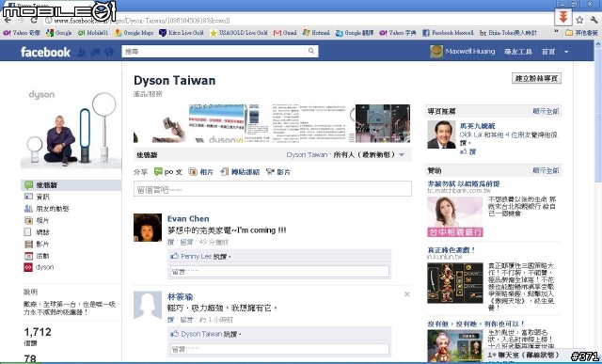Open the other bookmarks folder
602x364 pixels.
581,33
